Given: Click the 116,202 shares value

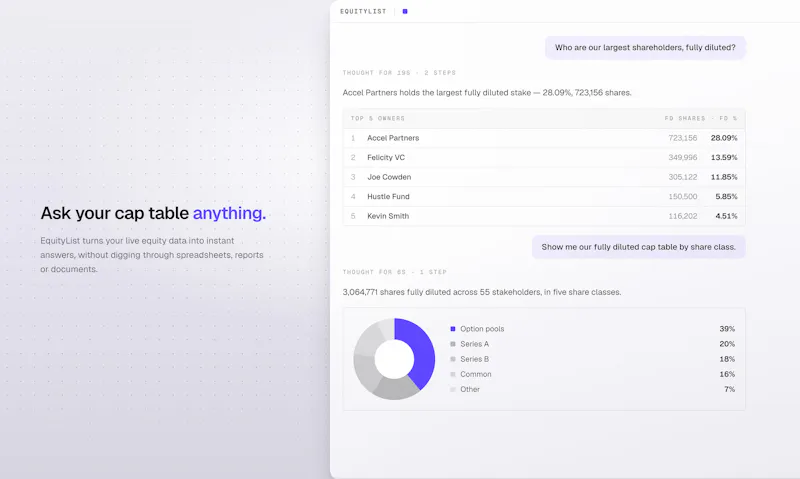Looking at the screenshot, I should pyautogui.click(x=683, y=216).
